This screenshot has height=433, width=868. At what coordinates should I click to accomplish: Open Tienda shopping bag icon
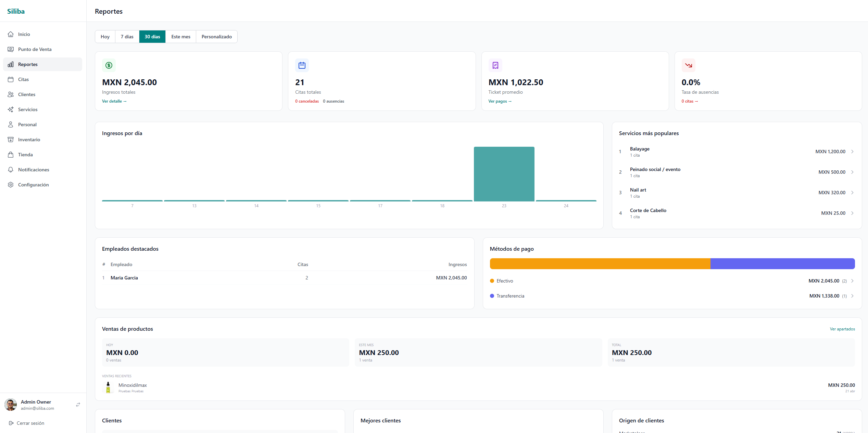tap(11, 155)
